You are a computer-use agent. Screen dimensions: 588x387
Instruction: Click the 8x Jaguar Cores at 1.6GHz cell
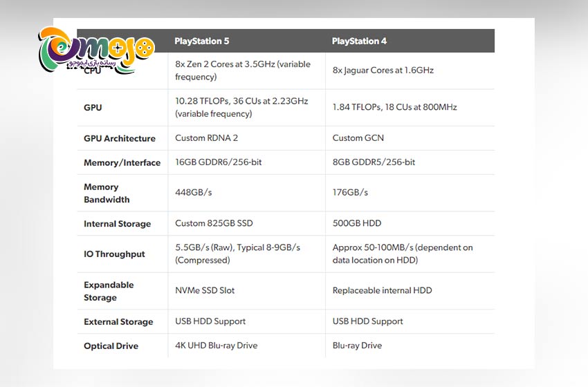pos(383,70)
